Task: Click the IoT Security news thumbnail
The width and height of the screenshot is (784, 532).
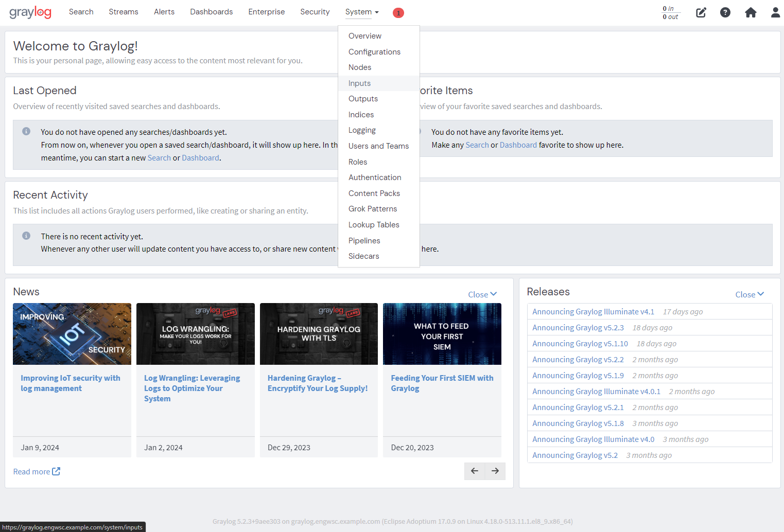Action: [x=72, y=334]
